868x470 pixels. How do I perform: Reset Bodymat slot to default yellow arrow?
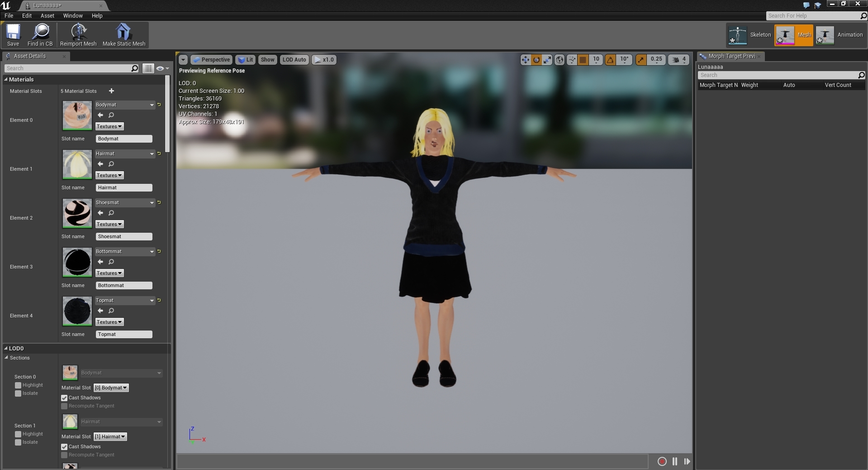[159, 105]
